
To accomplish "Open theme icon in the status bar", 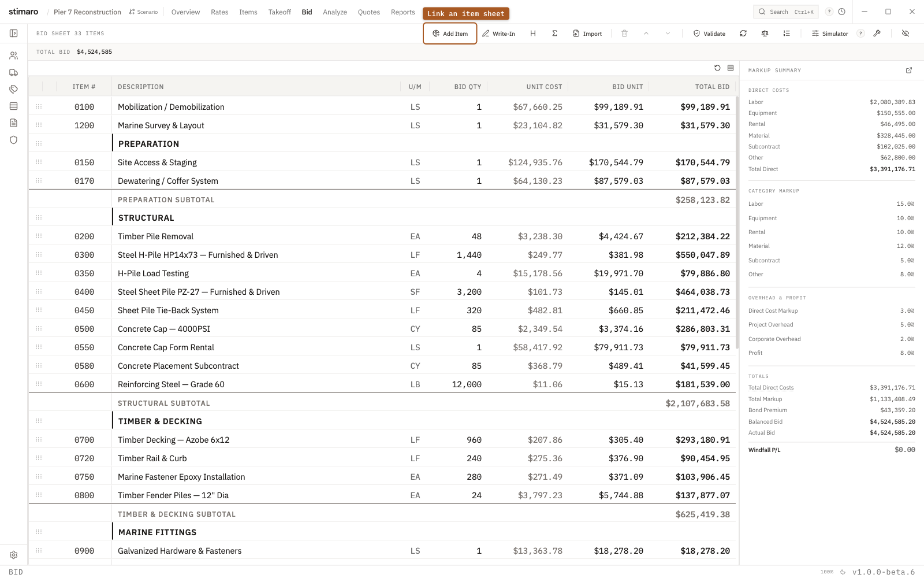I will 843,572.
